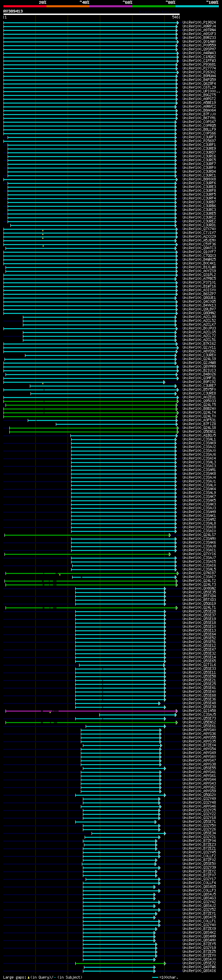The width and height of the screenshot is (222, 980).
Task: Click the UniRef100_Q95033 label
Action: pos(199,401)
